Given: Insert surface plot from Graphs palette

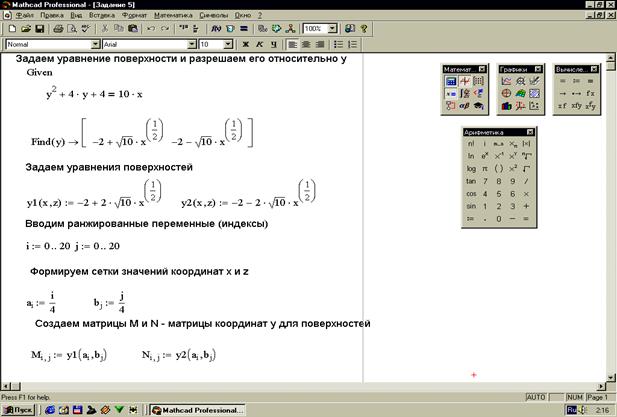Looking at the screenshot, I should [x=521, y=94].
